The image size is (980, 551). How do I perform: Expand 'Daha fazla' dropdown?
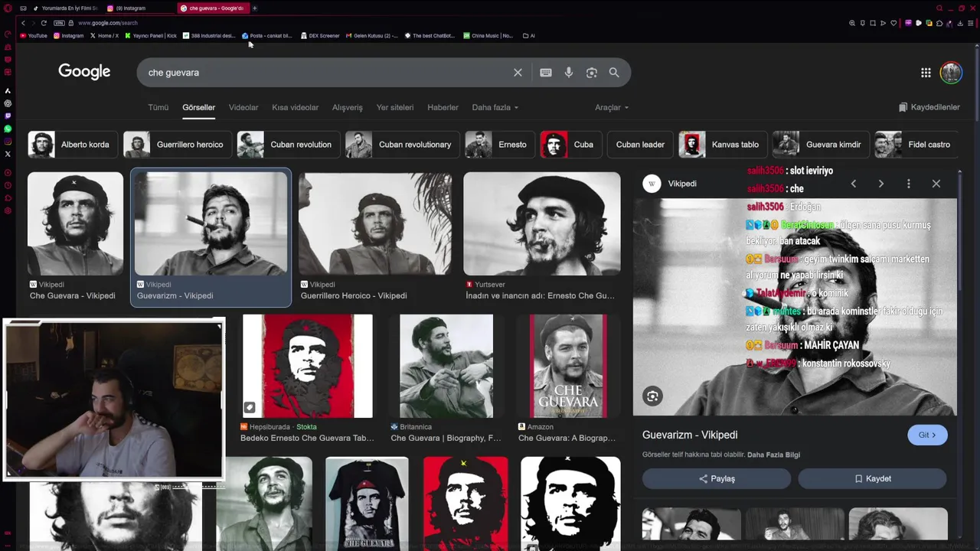495,107
